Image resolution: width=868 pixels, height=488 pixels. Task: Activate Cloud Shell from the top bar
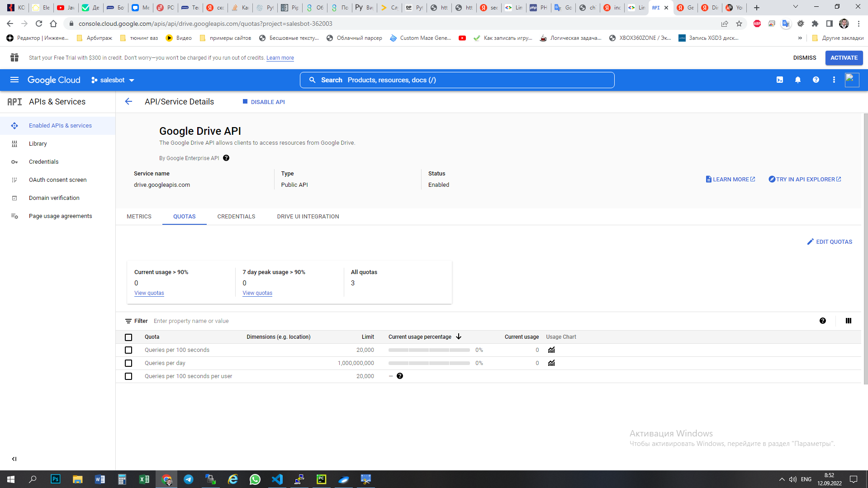(x=779, y=80)
